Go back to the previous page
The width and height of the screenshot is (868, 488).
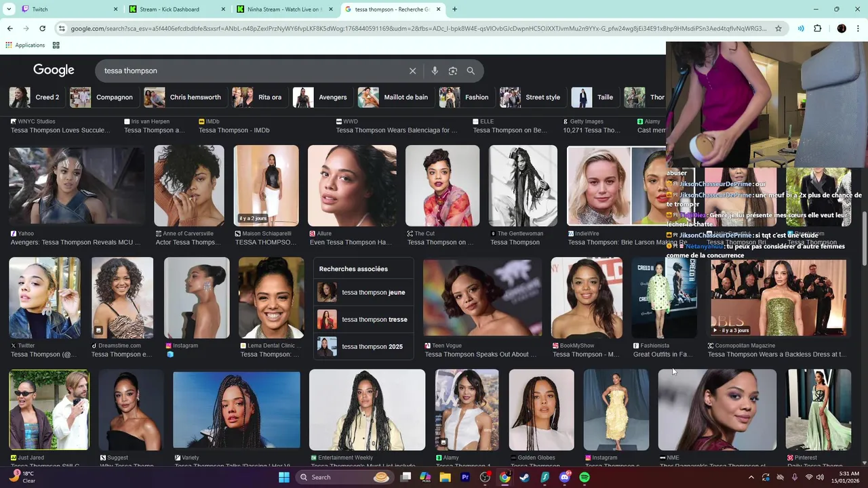(x=9, y=28)
